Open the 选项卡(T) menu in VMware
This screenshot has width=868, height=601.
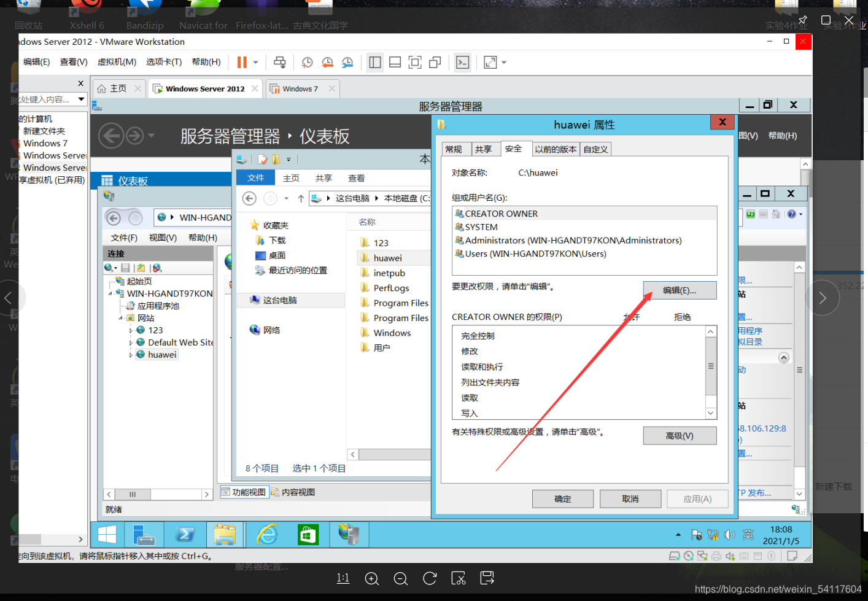tap(164, 62)
